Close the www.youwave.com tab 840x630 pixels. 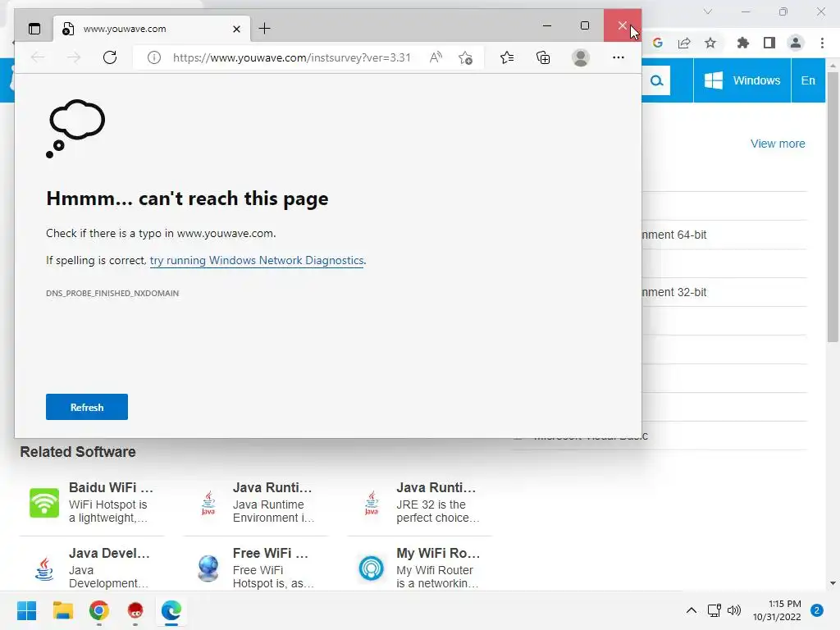pos(236,29)
